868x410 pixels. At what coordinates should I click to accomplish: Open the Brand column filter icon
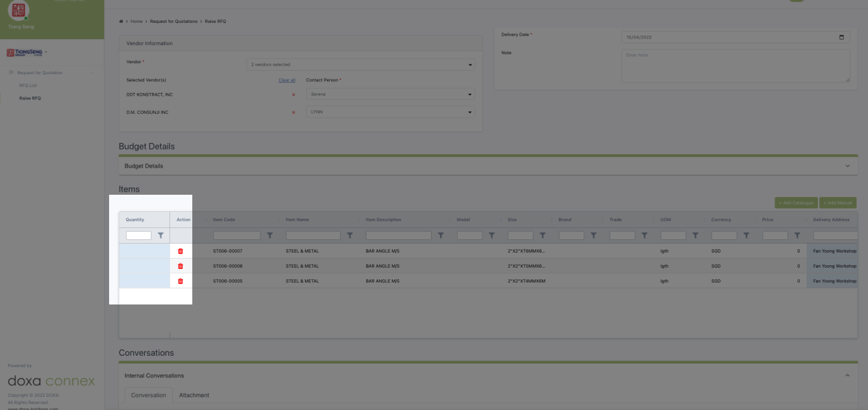(593, 236)
